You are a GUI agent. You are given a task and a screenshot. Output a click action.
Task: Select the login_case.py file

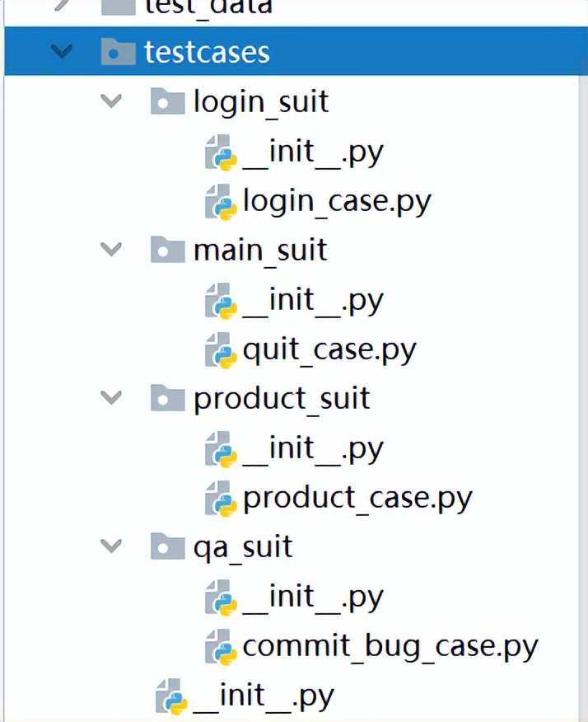click(x=336, y=201)
